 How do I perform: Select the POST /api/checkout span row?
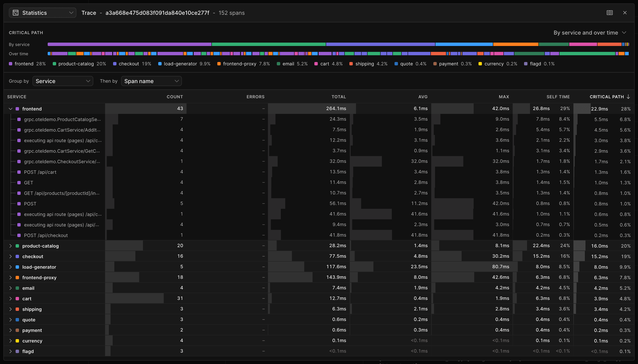[x=319, y=235]
